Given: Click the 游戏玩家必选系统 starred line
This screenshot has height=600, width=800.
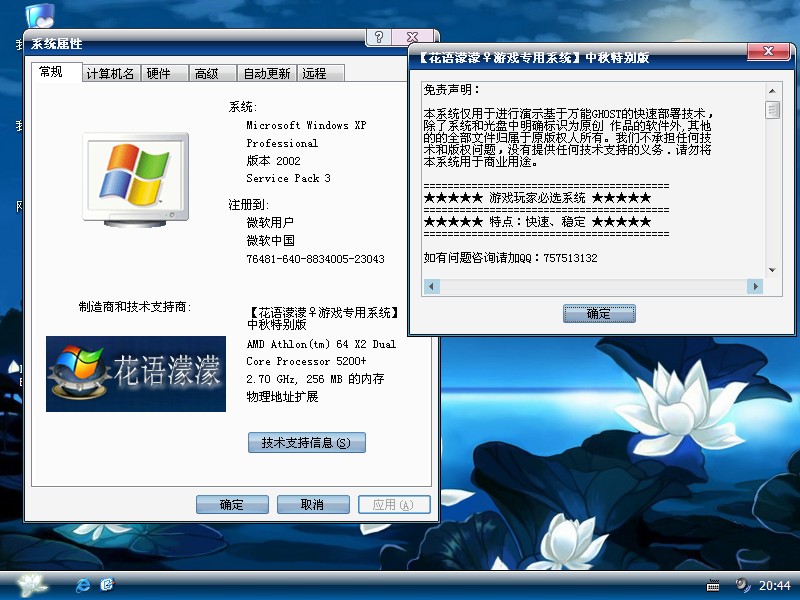Looking at the screenshot, I should [537, 197].
